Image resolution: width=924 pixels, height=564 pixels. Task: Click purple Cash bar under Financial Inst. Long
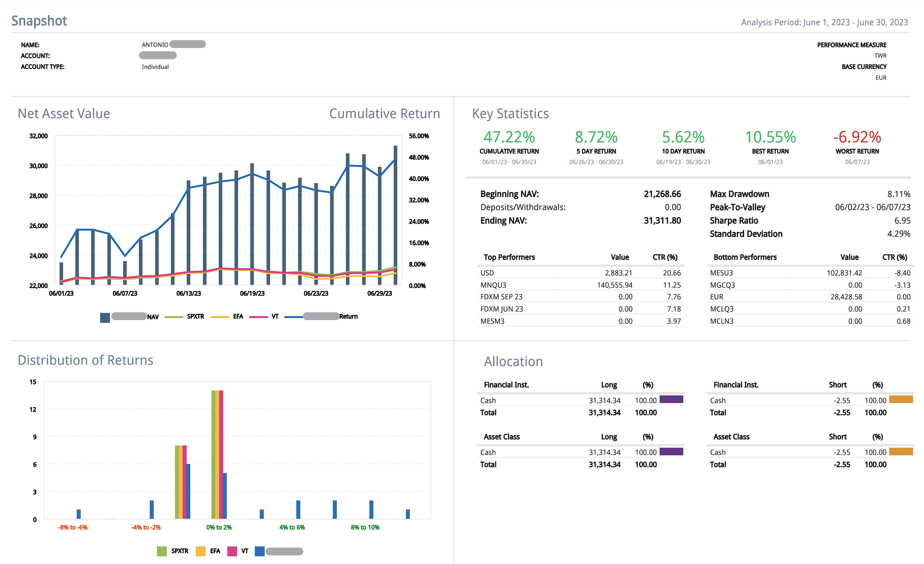pos(671,399)
